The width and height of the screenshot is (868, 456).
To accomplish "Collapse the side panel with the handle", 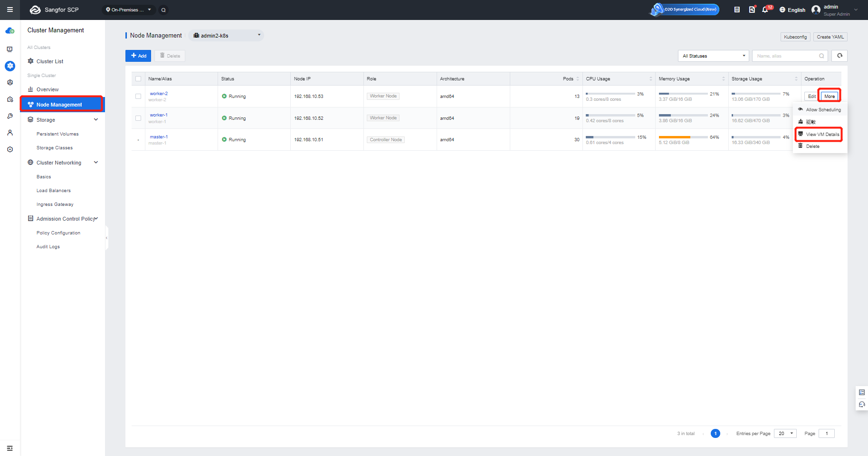I will (107, 238).
